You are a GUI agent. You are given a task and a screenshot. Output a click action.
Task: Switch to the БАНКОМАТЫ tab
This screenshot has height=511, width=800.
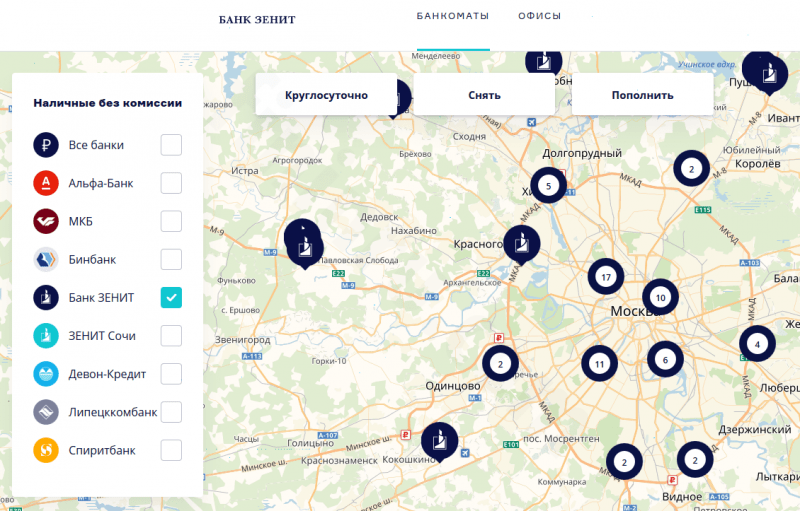(453, 16)
